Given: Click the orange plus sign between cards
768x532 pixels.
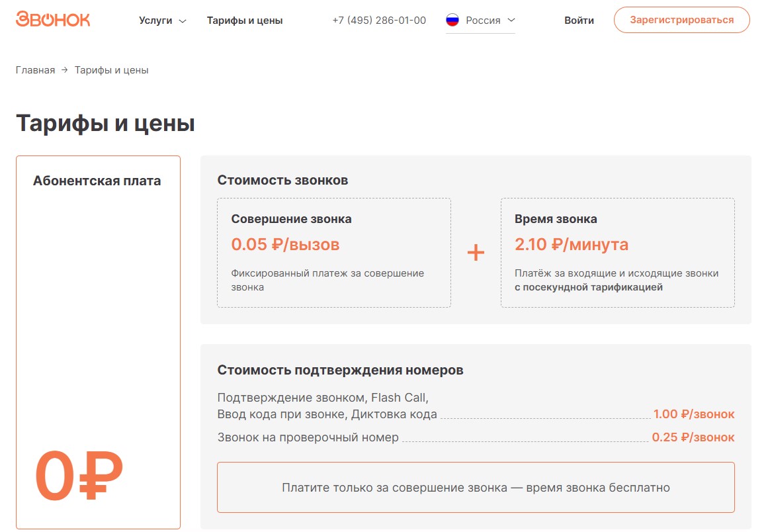Looking at the screenshot, I should click(476, 253).
